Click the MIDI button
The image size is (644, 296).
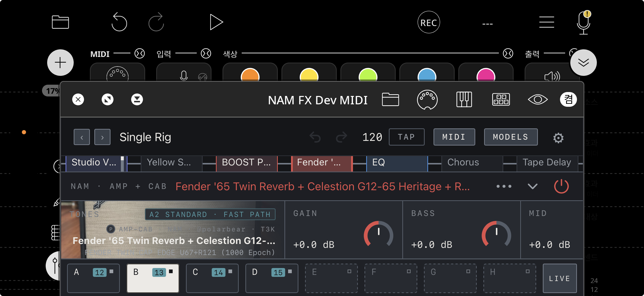454,137
